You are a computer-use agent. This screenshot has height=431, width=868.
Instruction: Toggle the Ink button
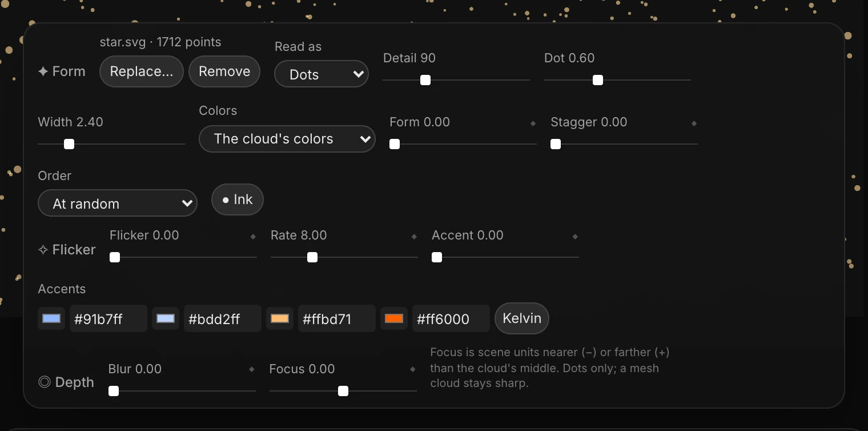[238, 199]
